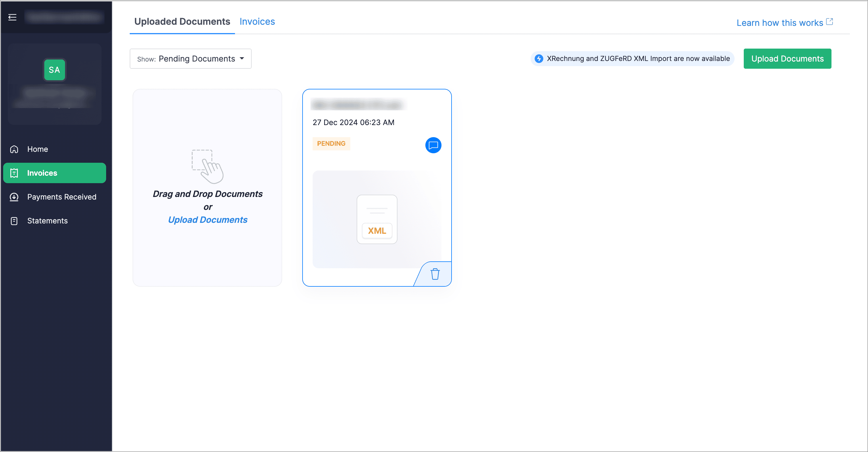The width and height of the screenshot is (868, 452).
Task: Delete pending document using trash icon
Action: [435, 274]
